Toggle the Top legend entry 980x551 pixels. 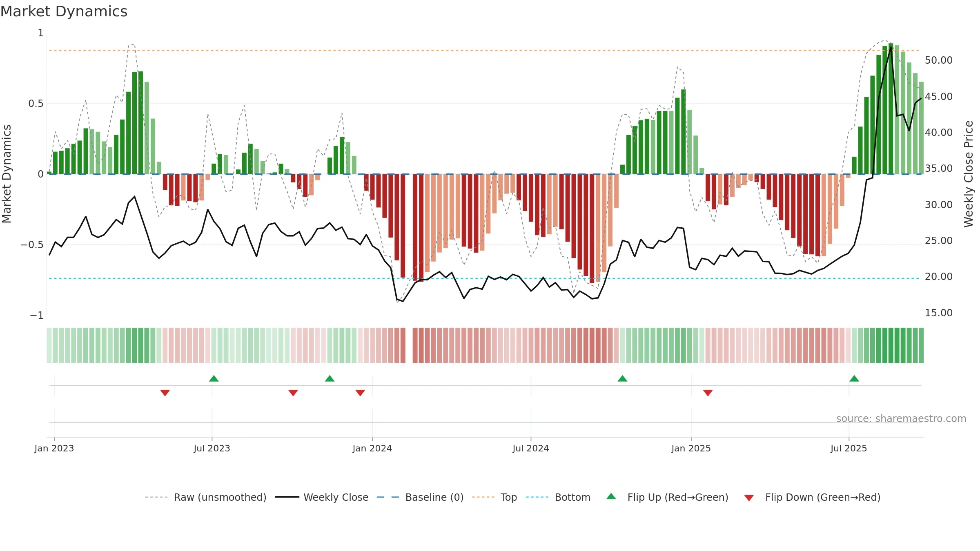tap(494, 497)
